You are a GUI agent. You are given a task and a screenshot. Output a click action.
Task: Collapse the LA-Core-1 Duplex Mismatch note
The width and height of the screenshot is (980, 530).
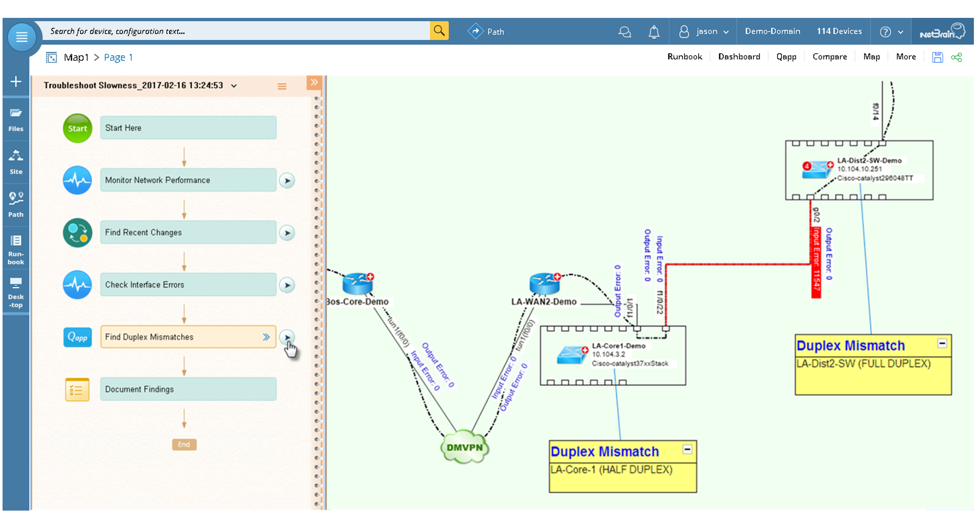click(x=687, y=449)
